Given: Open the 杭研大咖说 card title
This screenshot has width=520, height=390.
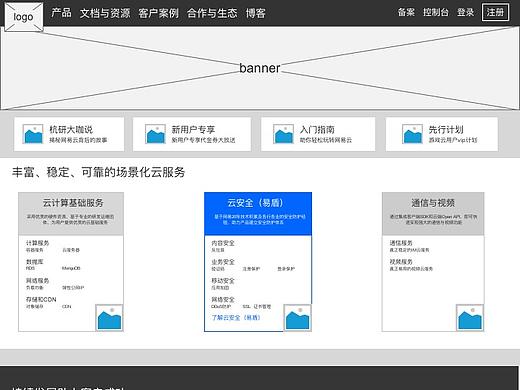Looking at the screenshot, I should click(x=71, y=129).
